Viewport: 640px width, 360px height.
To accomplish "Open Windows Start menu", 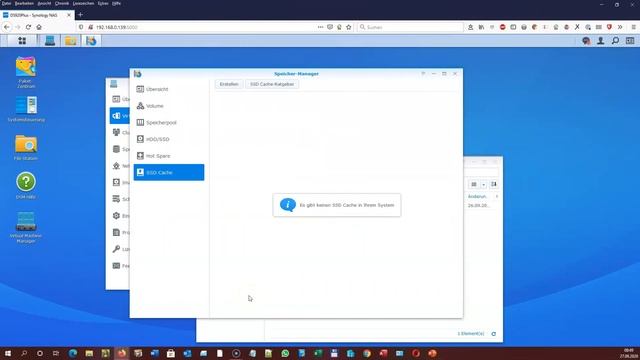I will (x=8, y=353).
